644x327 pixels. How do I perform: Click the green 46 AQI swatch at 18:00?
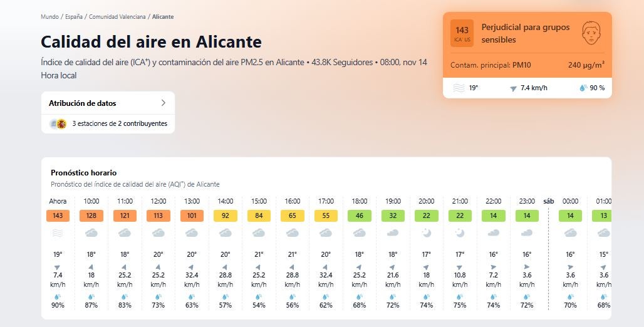tap(360, 215)
